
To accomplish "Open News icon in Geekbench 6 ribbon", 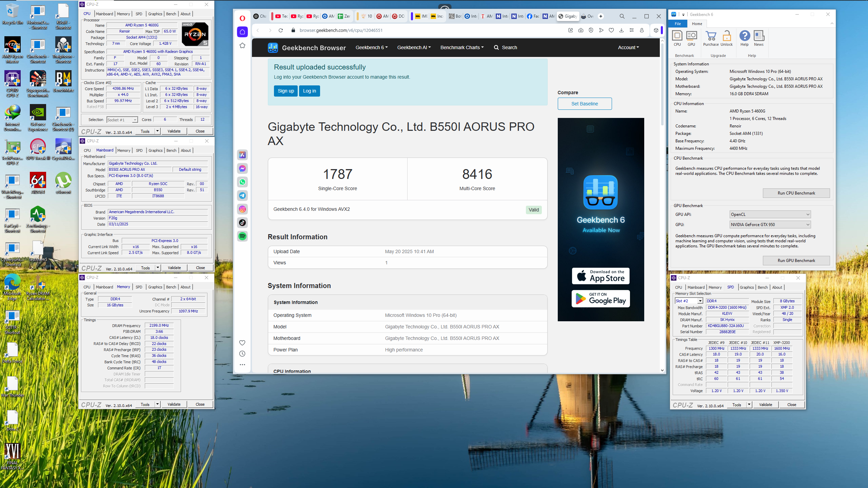I will pos(759,38).
